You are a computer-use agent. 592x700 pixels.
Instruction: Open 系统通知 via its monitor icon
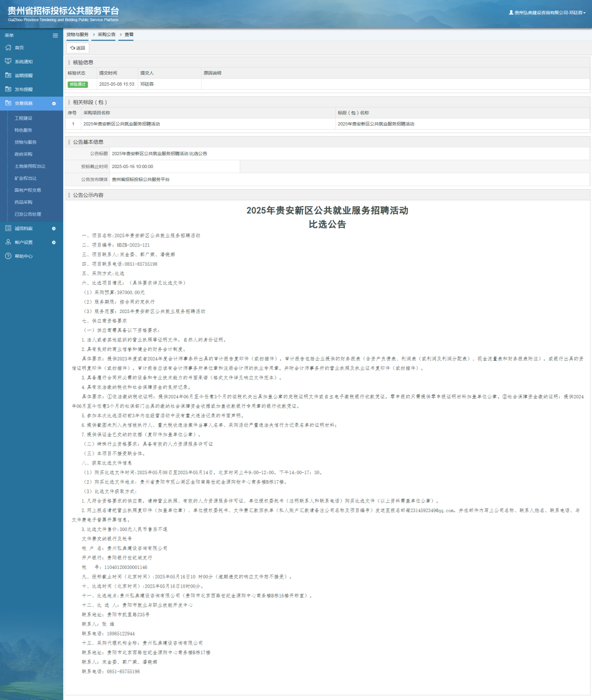click(7, 62)
